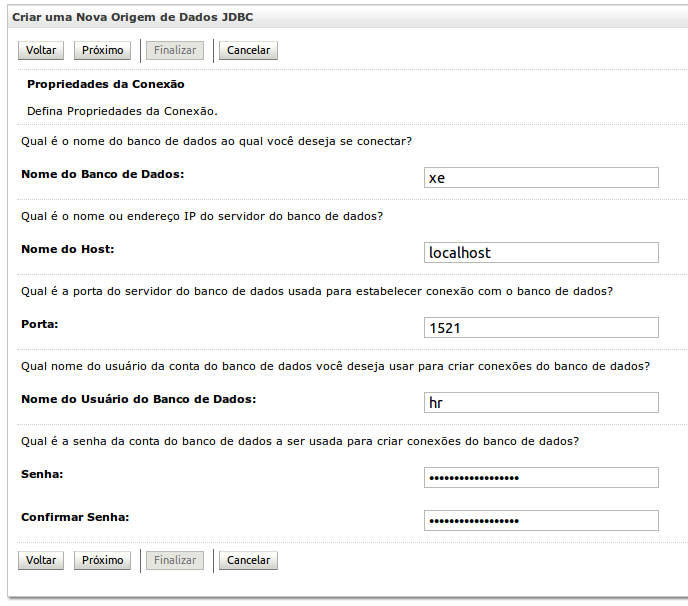Click the question starting 'Qual é a senha da conta'

click(300, 441)
